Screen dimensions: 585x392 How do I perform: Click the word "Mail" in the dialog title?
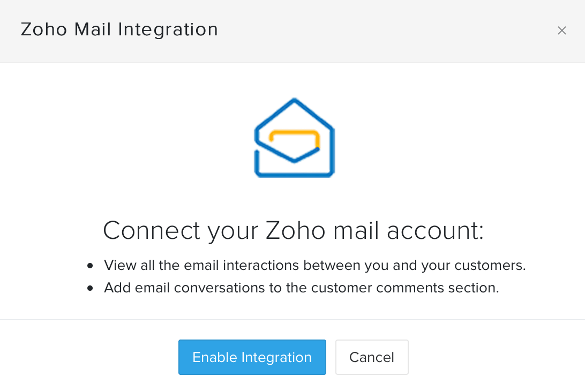point(93,29)
